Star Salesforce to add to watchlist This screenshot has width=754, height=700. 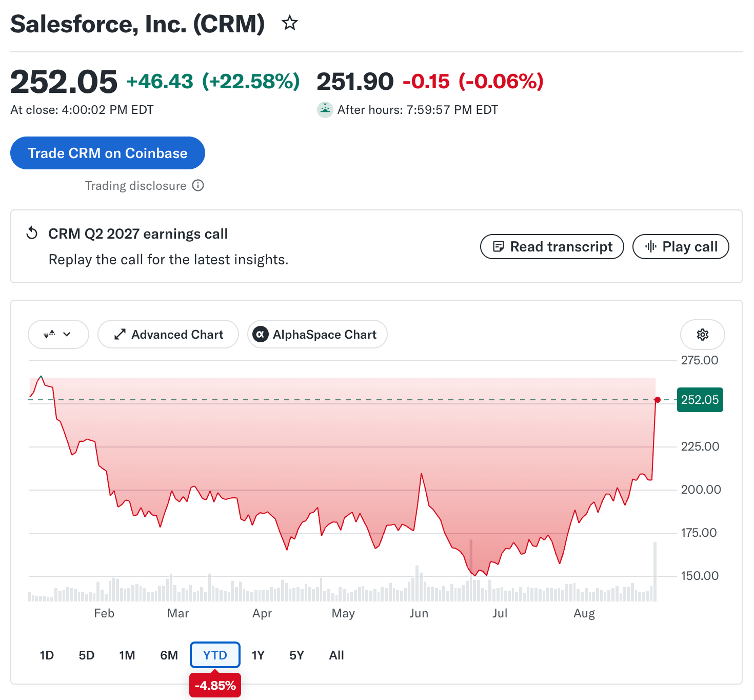pos(290,23)
